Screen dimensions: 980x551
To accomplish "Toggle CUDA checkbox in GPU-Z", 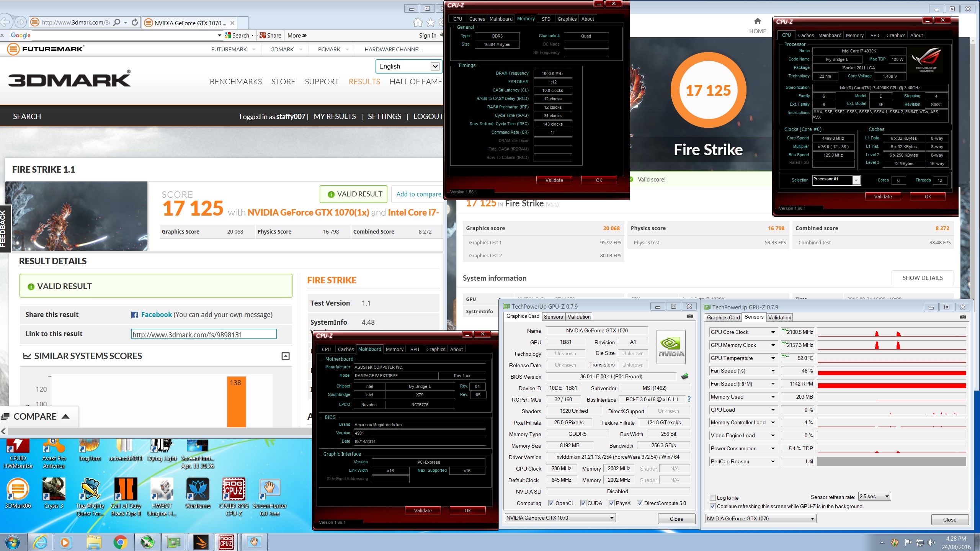I will 583,503.
